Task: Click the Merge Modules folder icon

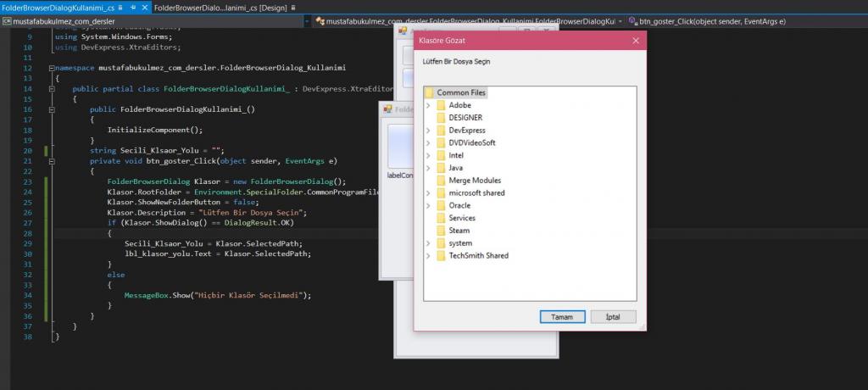Action: click(x=441, y=181)
